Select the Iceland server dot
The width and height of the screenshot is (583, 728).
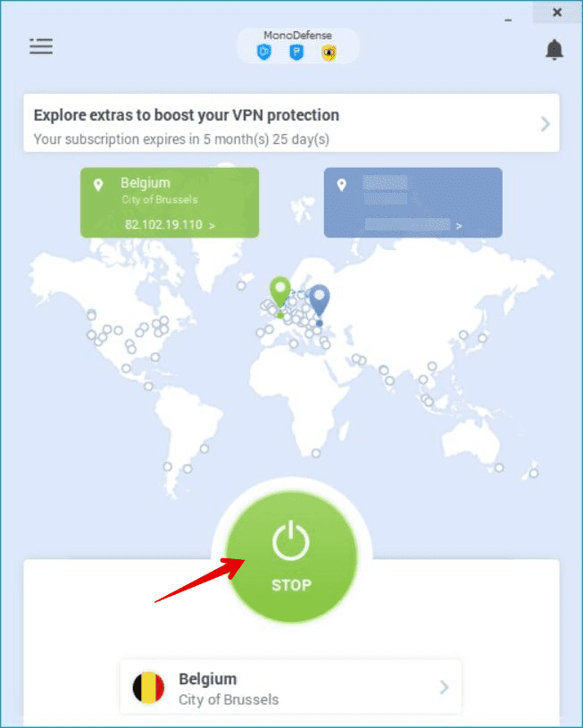point(241,286)
